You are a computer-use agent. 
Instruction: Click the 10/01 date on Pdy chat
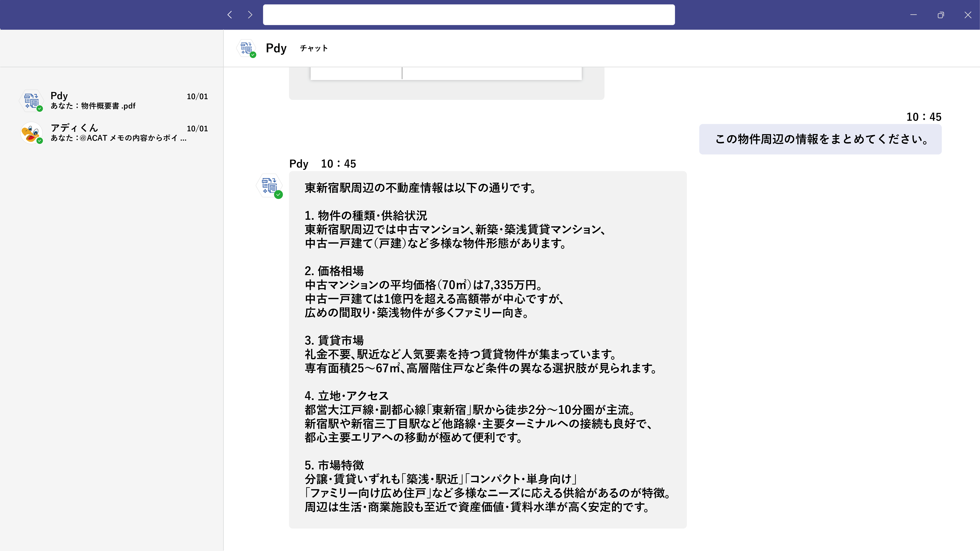click(x=197, y=97)
